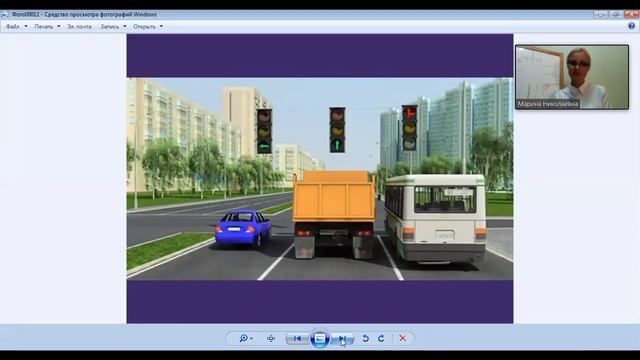Image resolution: width=640 pixels, height=360 pixels.
Task: Click the Эл. почта menu item
Action: click(79, 27)
